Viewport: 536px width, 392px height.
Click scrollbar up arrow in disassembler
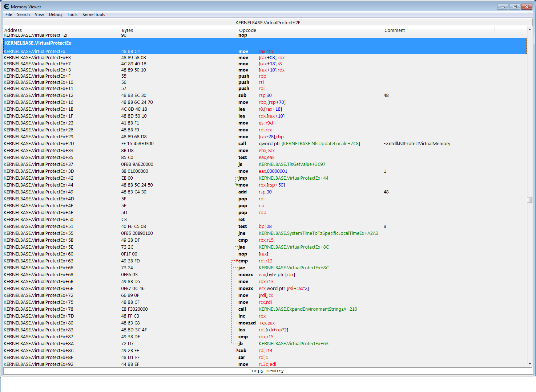pyautogui.click(x=529, y=30)
